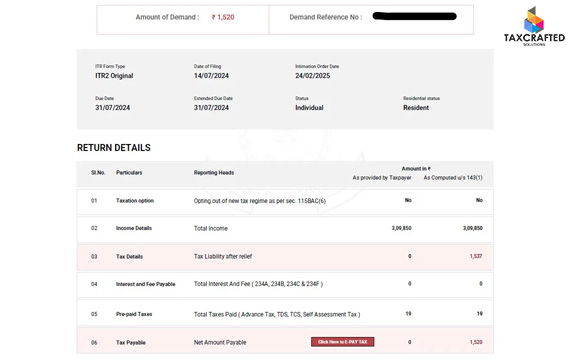Click the Status value Individual
572x364 pixels.
point(309,108)
